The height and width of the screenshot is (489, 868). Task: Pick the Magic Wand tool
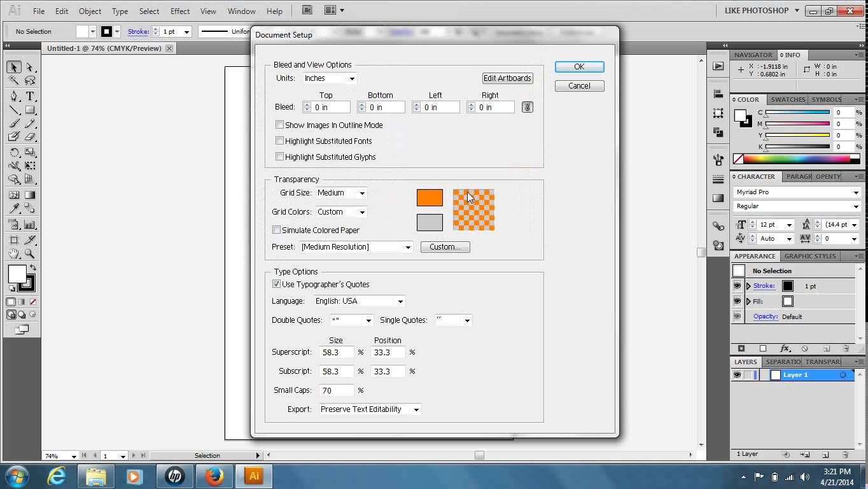click(x=14, y=81)
